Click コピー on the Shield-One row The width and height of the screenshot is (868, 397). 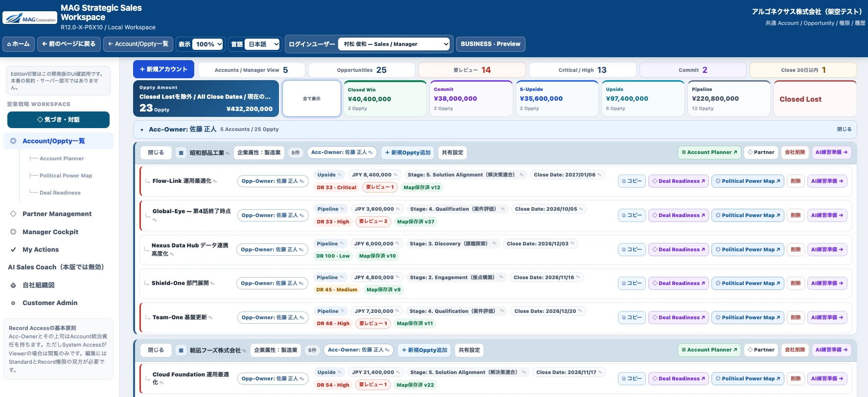632,283
